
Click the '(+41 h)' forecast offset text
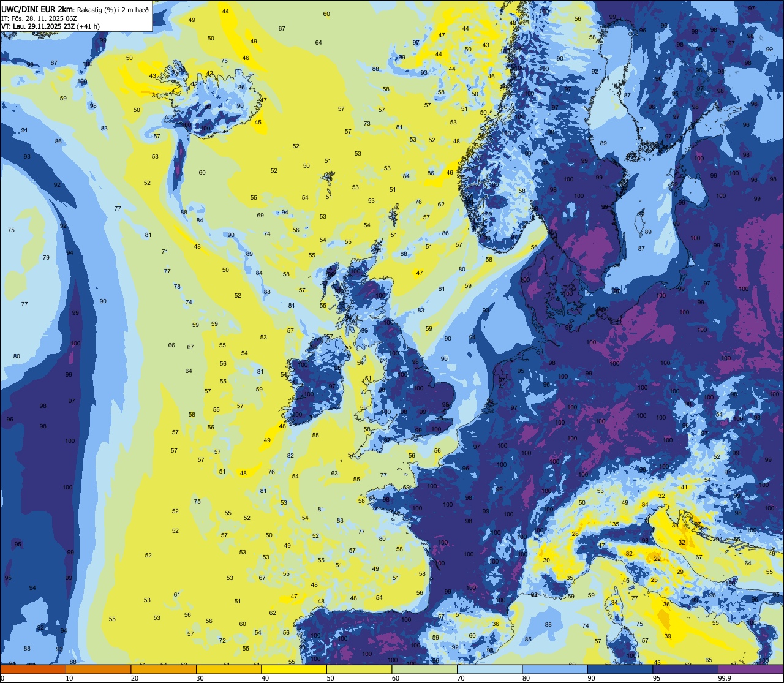(89, 26)
